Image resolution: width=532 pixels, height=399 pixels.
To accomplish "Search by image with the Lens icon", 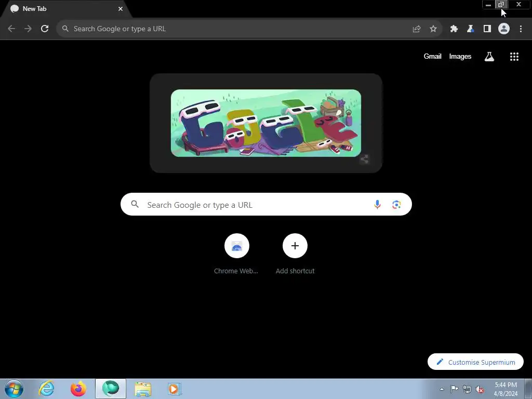I will click(x=396, y=205).
